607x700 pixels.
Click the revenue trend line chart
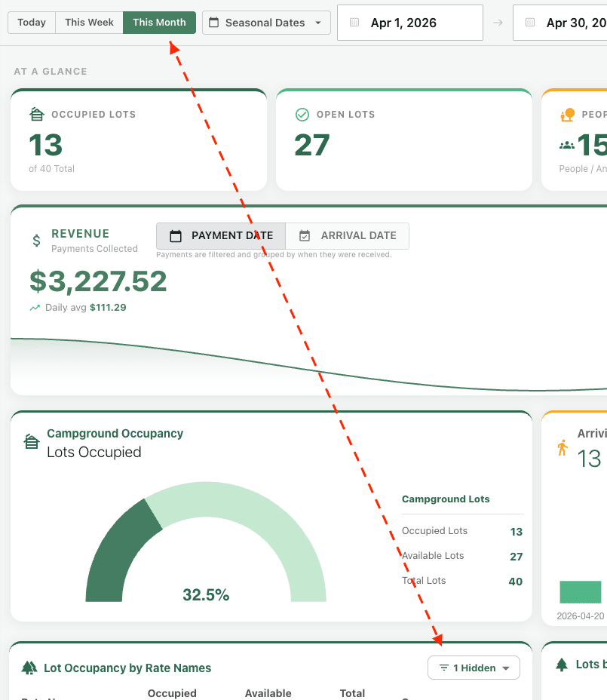(x=309, y=365)
